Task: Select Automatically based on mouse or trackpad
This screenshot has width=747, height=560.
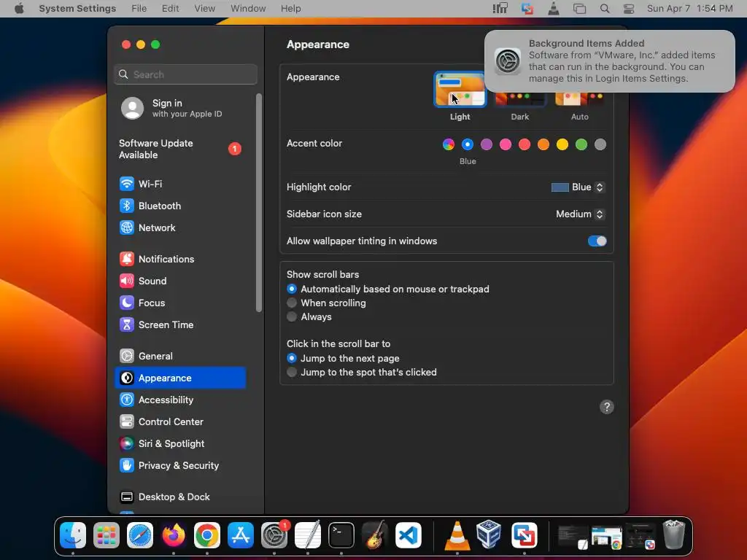Action: click(x=292, y=289)
